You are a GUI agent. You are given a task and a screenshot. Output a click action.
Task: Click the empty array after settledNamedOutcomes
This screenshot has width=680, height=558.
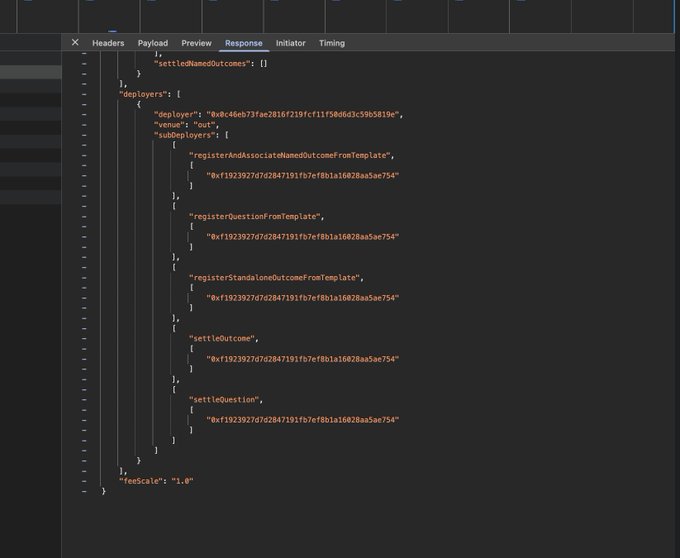point(263,64)
